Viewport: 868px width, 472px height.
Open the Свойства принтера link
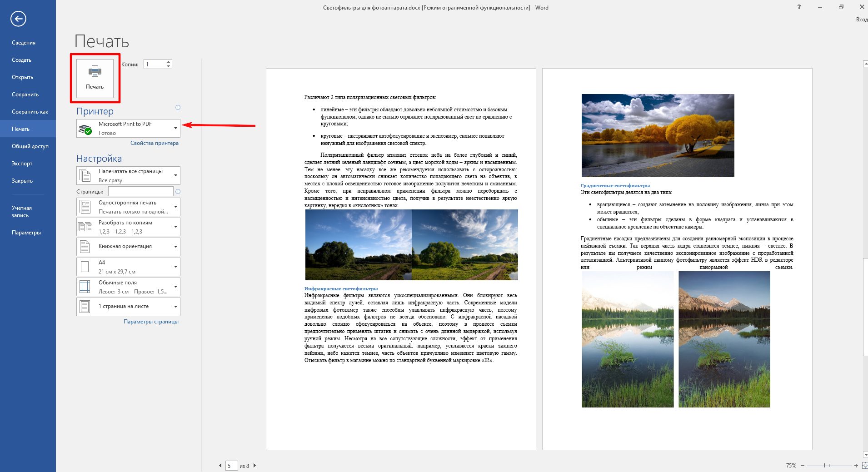tap(154, 143)
